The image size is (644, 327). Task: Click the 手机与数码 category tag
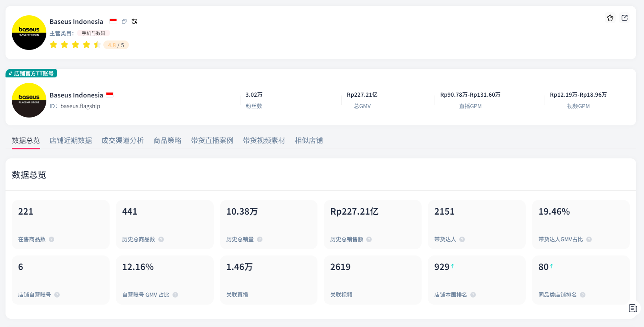[94, 33]
